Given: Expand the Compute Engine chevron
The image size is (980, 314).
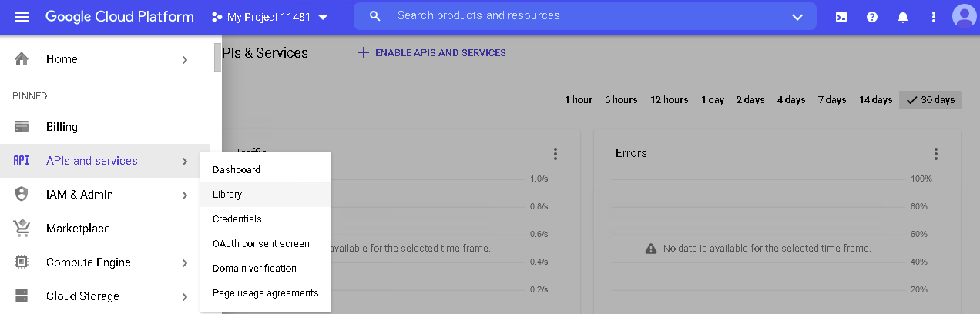Looking at the screenshot, I should 185,262.
